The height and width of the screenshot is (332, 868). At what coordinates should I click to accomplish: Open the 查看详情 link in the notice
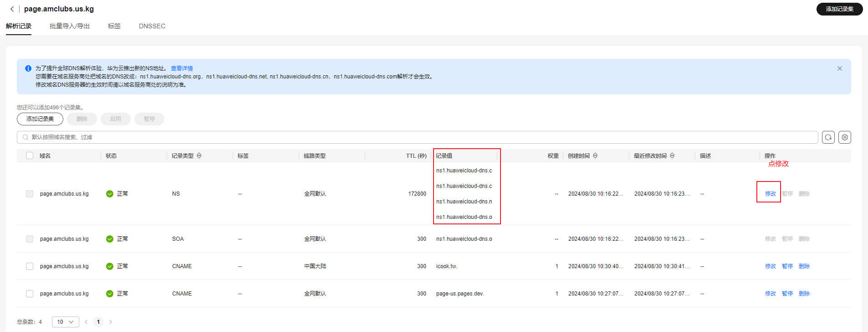pos(182,68)
